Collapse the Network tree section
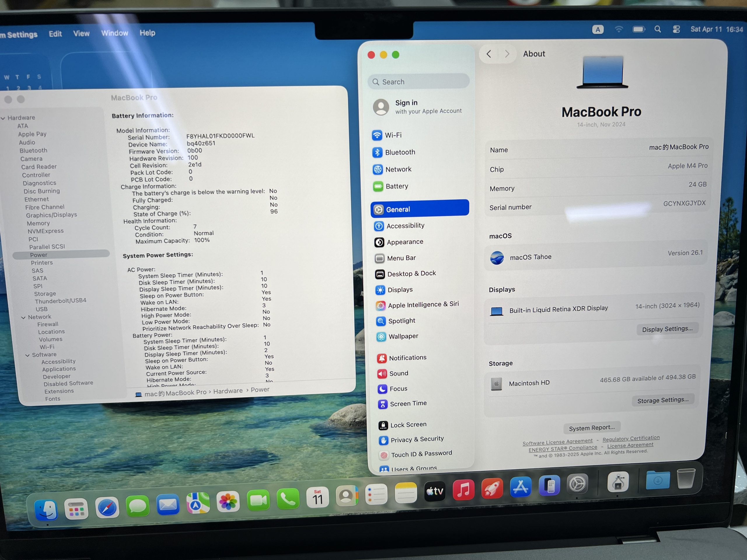Screen dimensions: 747x560 click(23, 317)
